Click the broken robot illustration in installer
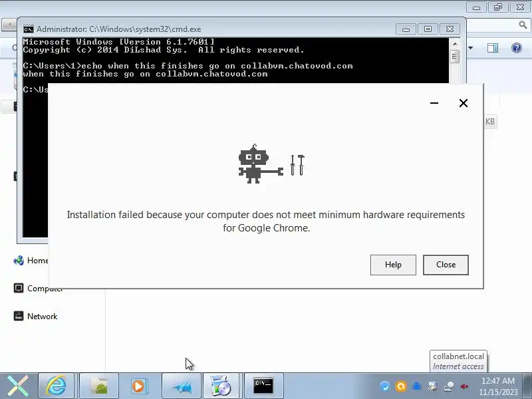Screen dimensions: 532x399 271,164
